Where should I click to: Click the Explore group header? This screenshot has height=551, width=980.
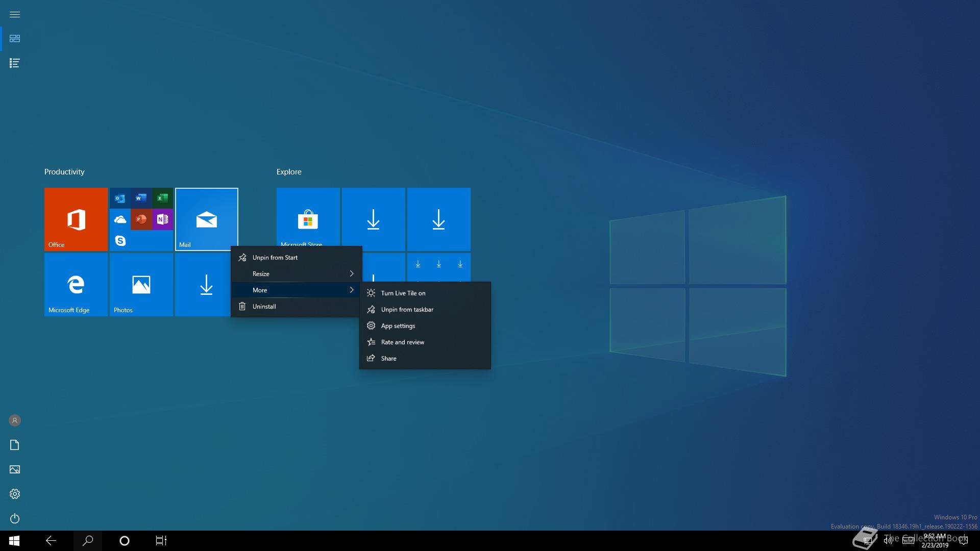coord(289,172)
